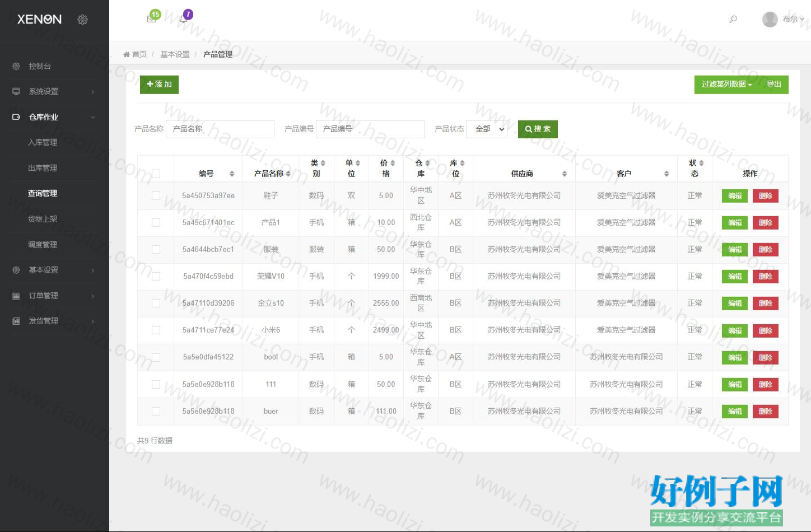Tick the select-all checkbox in table header
Image resolution: width=811 pixels, height=532 pixels.
(156, 174)
